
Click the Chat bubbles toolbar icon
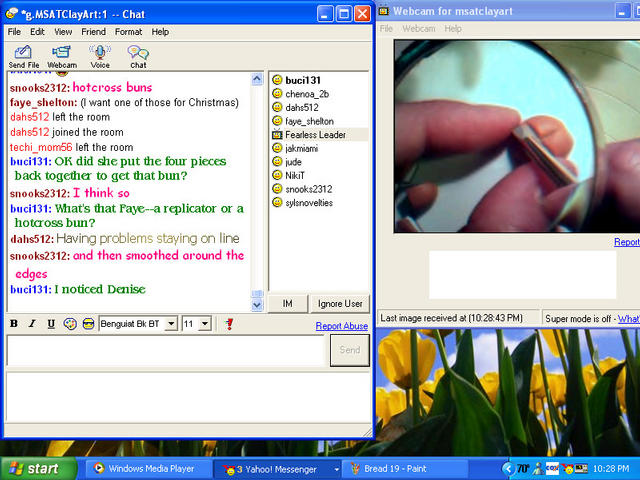click(x=138, y=57)
